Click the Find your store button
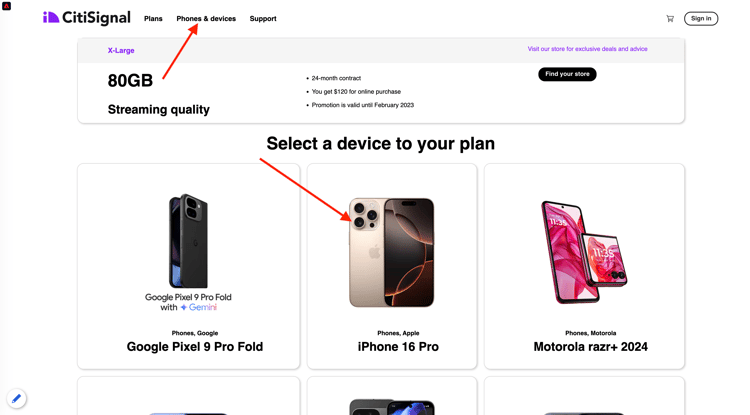The image size is (750, 415). point(567,74)
